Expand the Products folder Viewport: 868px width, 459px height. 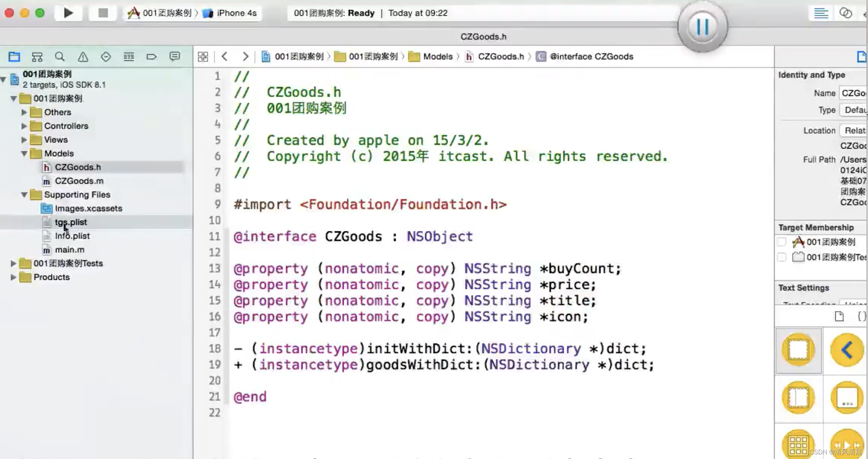(x=13, y=277)
